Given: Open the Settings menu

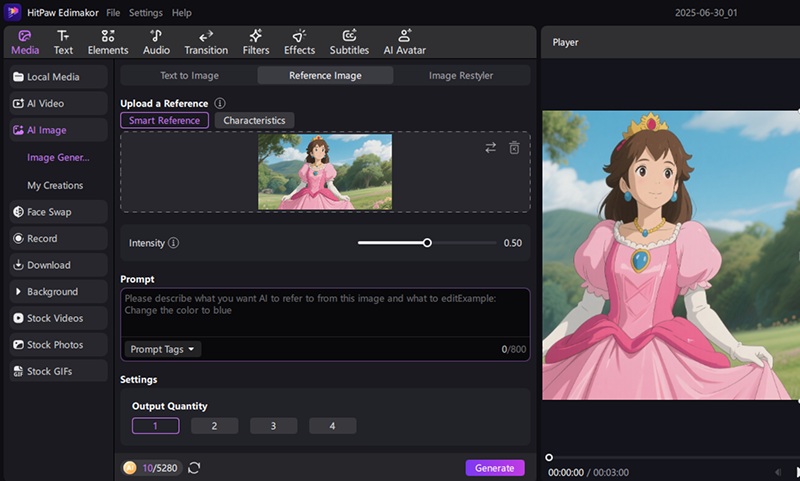Looking at the screenshot, I should pyautogui.click(x=146, y=13).
